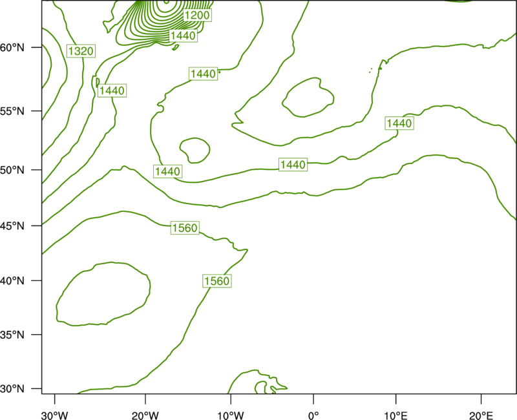Click the 0° longitude axis label
The width and height of the screenshot is (517, 420).
313,415
